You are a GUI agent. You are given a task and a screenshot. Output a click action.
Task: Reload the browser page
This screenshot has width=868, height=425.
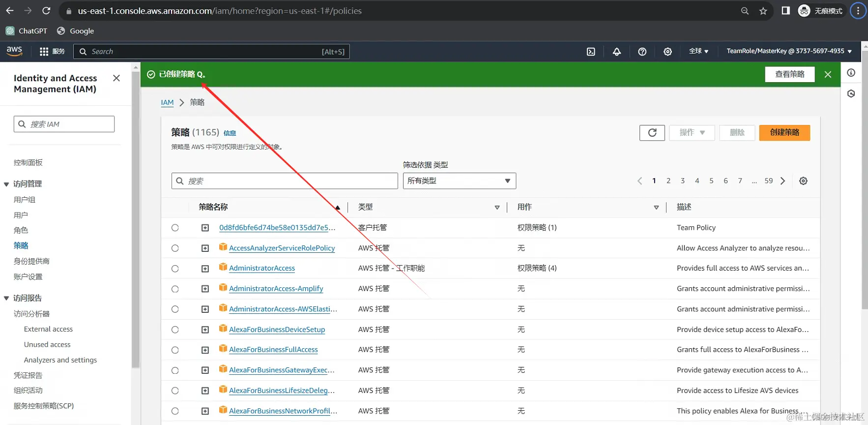[x=46, y=11]
